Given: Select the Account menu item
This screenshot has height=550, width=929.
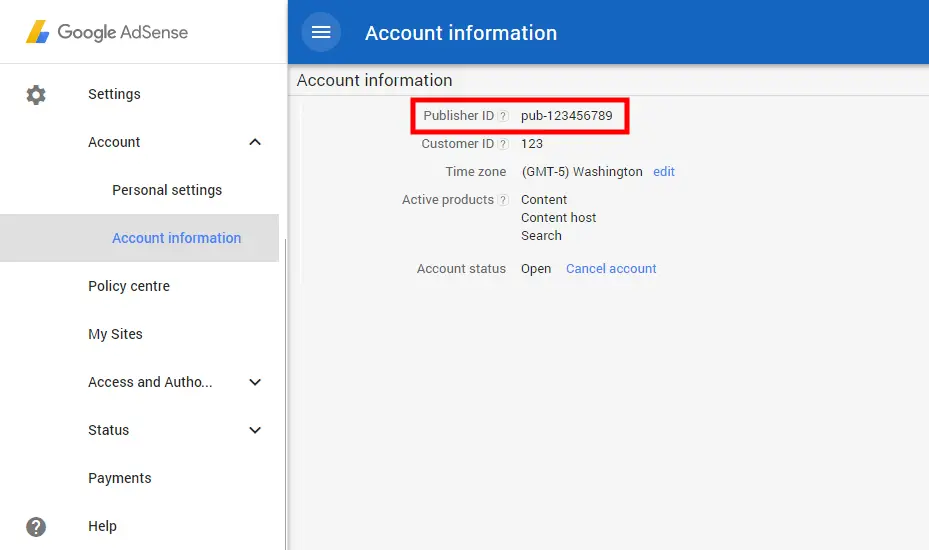Looking at the screenshot, I should [x=114, y=142].
